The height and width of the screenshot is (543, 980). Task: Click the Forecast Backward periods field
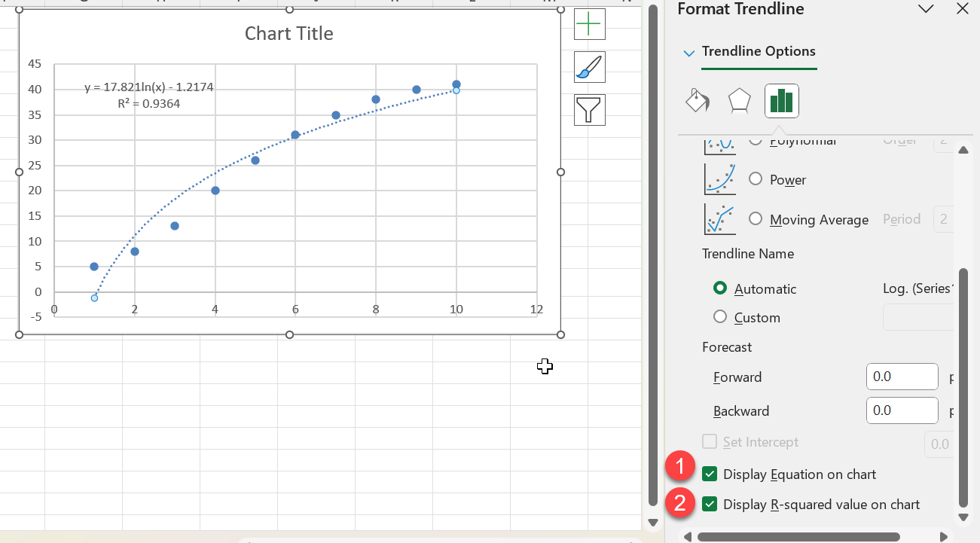point(902,410)
